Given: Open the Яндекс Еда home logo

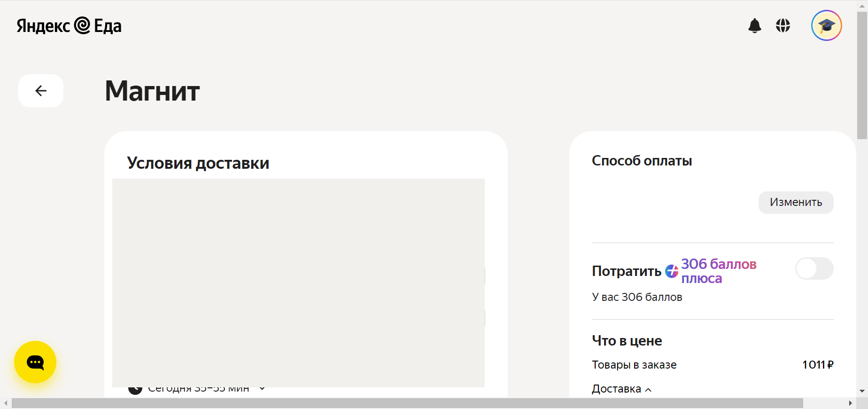Looking at the screenshot, I should (69, 26).
